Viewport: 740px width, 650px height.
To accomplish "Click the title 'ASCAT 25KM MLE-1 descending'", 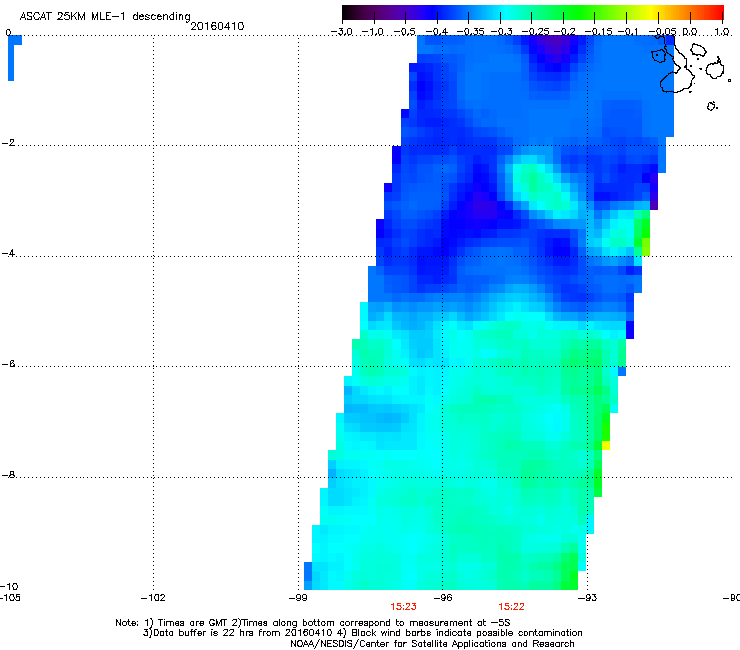I will coord(105,17).
